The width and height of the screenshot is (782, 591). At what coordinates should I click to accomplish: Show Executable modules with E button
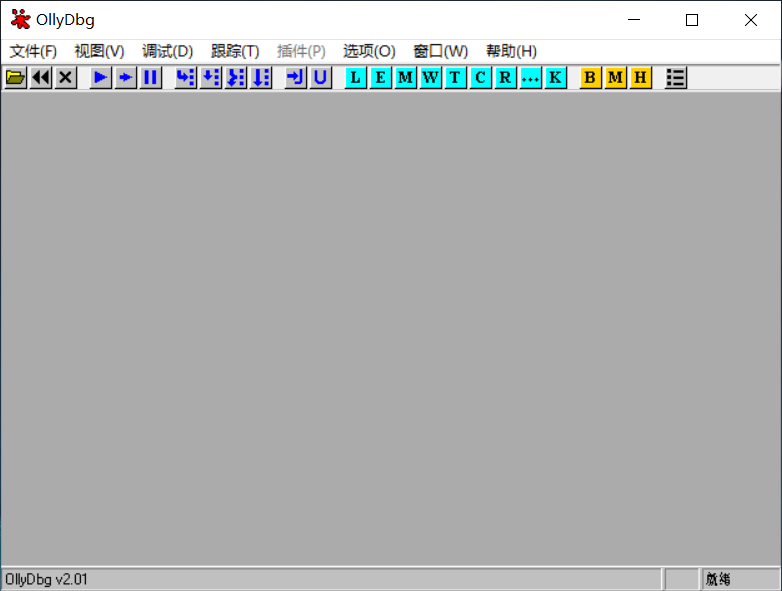coord(381,78)
